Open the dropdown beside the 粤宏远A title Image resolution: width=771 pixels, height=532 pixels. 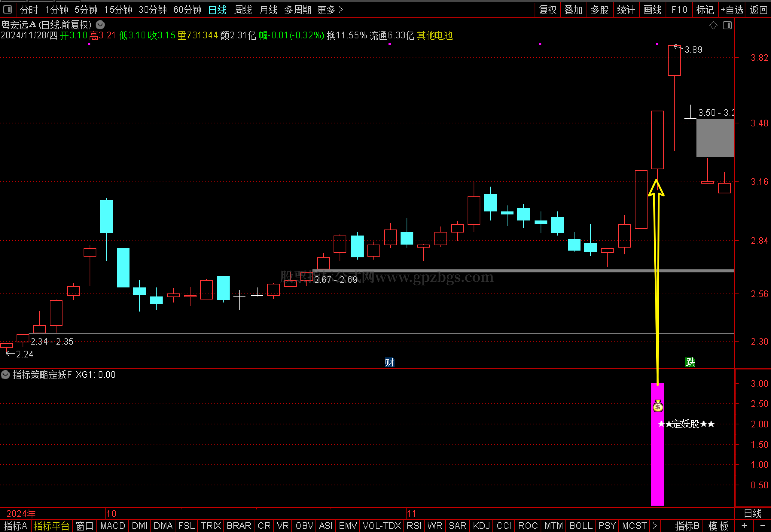pos(100,25)
